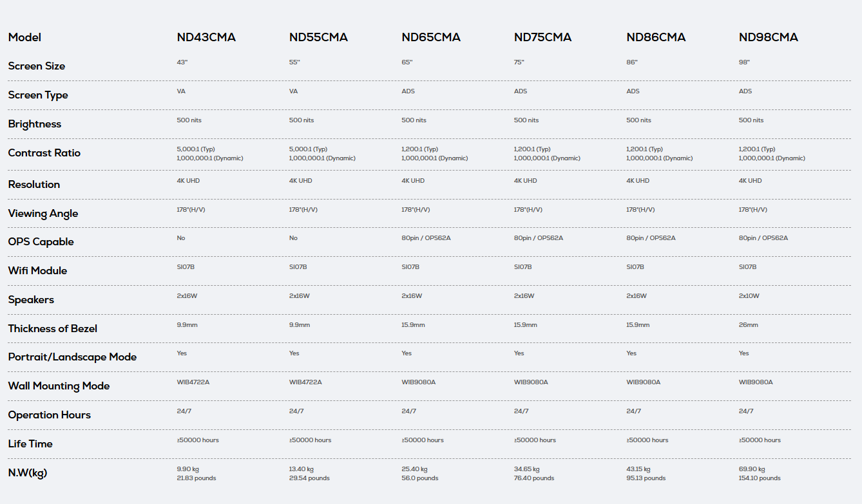Click the ND65CMA model name

click(431, 37)
